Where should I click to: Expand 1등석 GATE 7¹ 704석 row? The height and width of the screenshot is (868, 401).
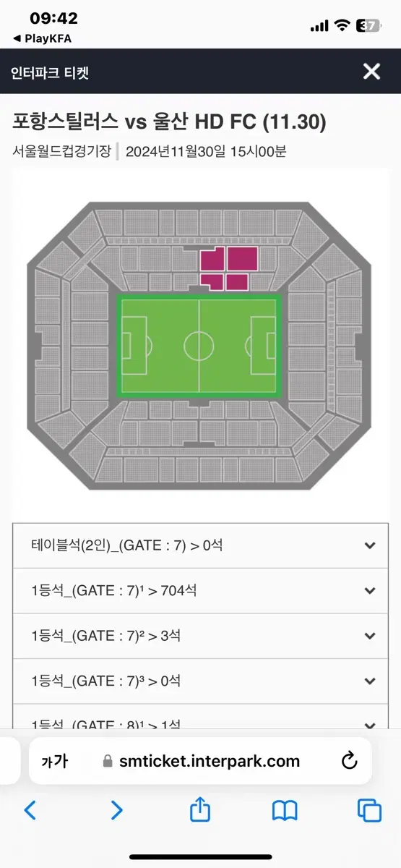[x=200, y=591]
